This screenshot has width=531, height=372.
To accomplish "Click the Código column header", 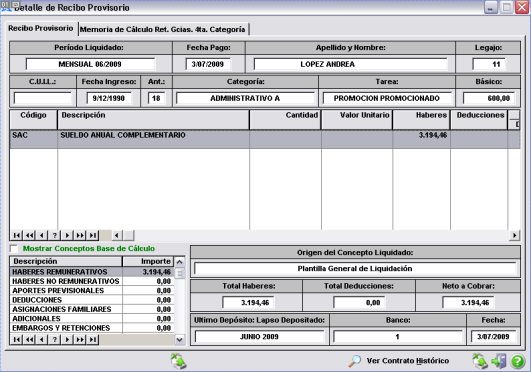I will [x=33, y=119].
